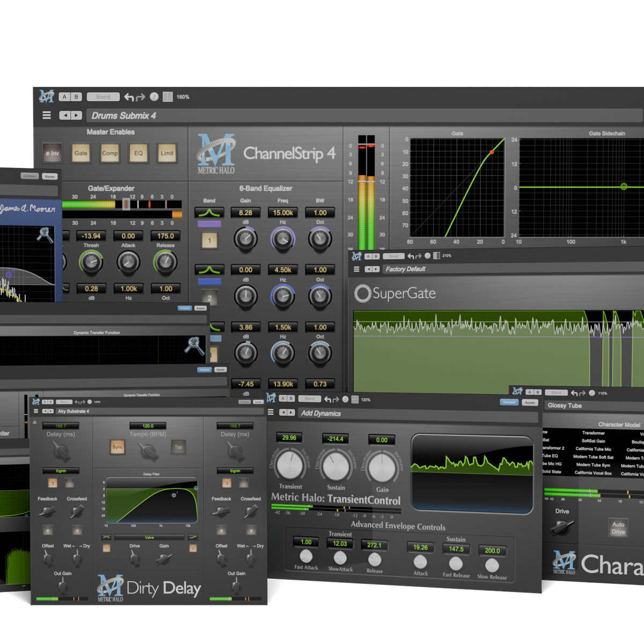Open Drums Submix 4 preset dropdown
This screenshot has height=644, width=644.
(365, 115)
